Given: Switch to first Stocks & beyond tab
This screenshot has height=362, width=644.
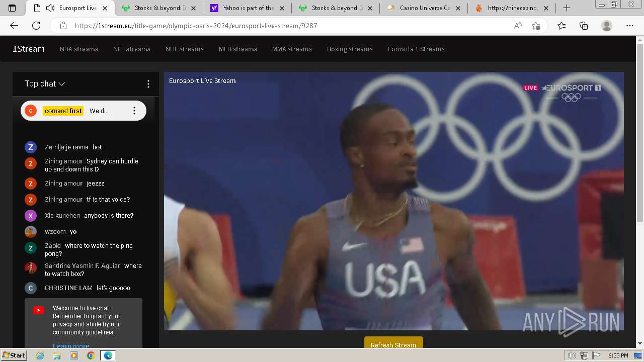Looking at the screenshot, I should [159, 8].
